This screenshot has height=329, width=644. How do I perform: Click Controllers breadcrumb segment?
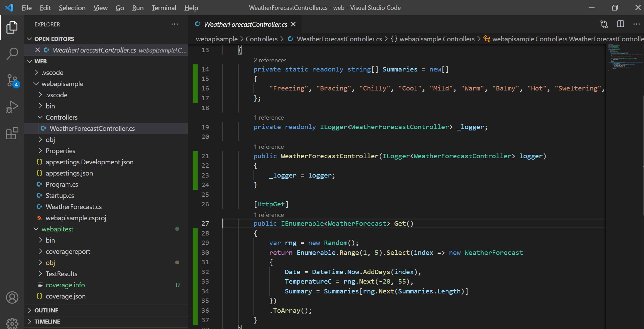[262, 39]
